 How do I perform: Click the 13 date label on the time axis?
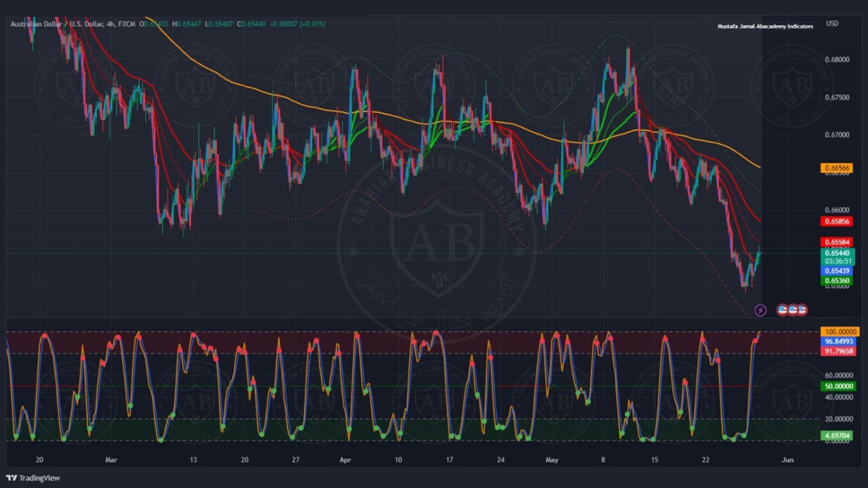193,460
